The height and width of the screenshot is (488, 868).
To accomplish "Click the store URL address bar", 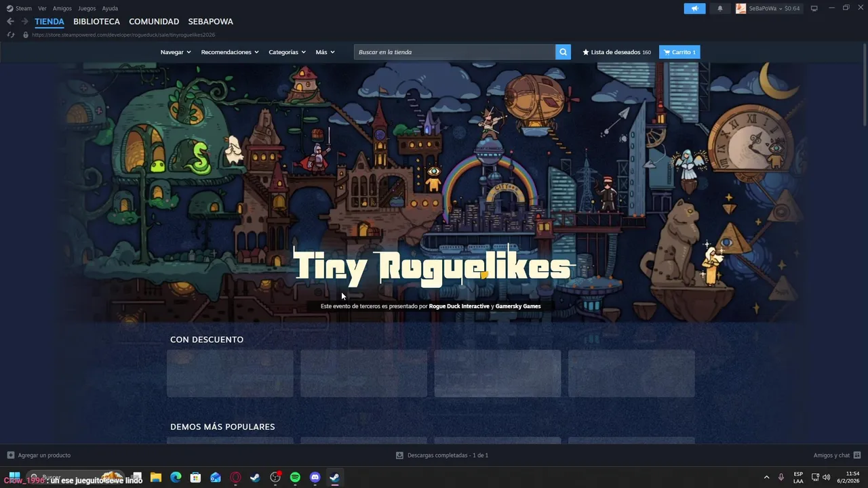I will pyautogui.click(x=123, y=35).
